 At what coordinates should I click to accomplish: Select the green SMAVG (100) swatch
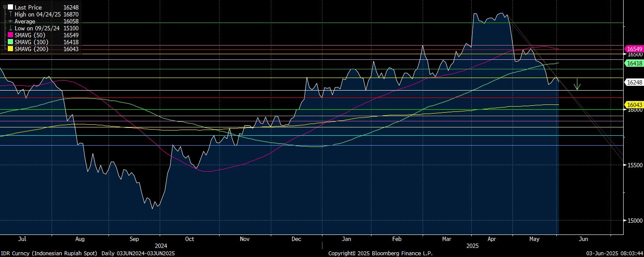10,42
